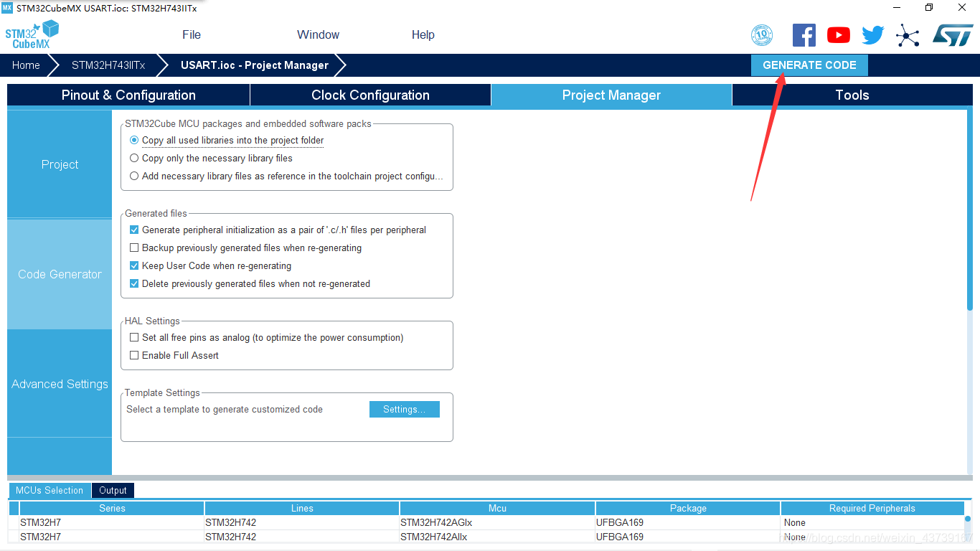Screen dimensions: 980x551
Task: Go to Home breadcrumb
Action: click(x=26, y=65)
